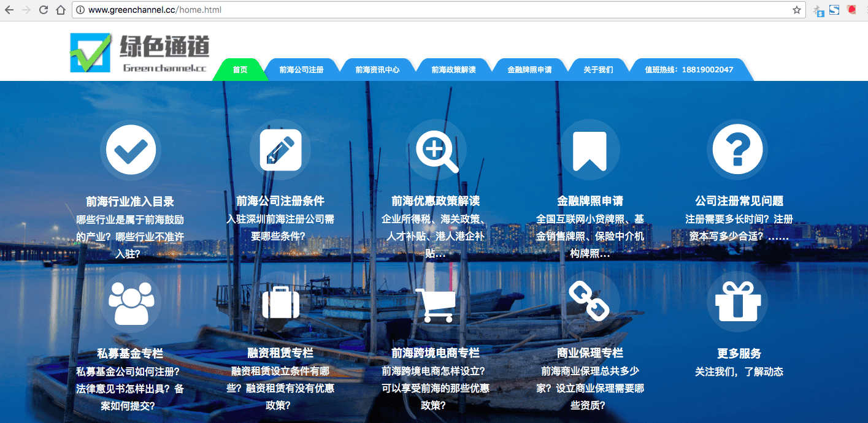This screenshot has height=423, width=868.
Task: Open the 私募基金专栏 heading link
Action: click(x=130, y=354)
